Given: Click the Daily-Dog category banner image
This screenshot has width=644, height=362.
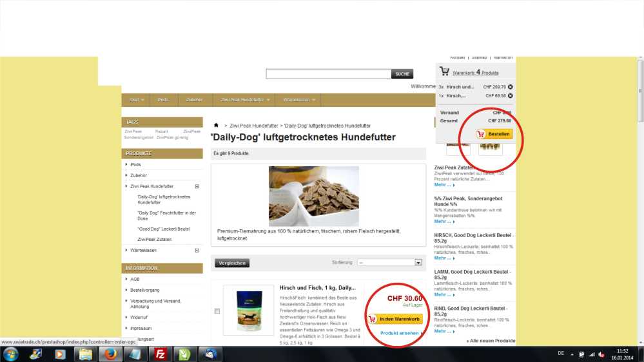Looking at the screenshot, I should tap(314, 196).
